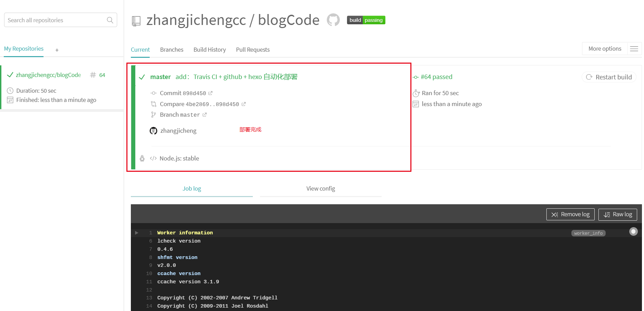Click the Restart build button
Viewport: 644px width, 311px height.
pos(609,77)
